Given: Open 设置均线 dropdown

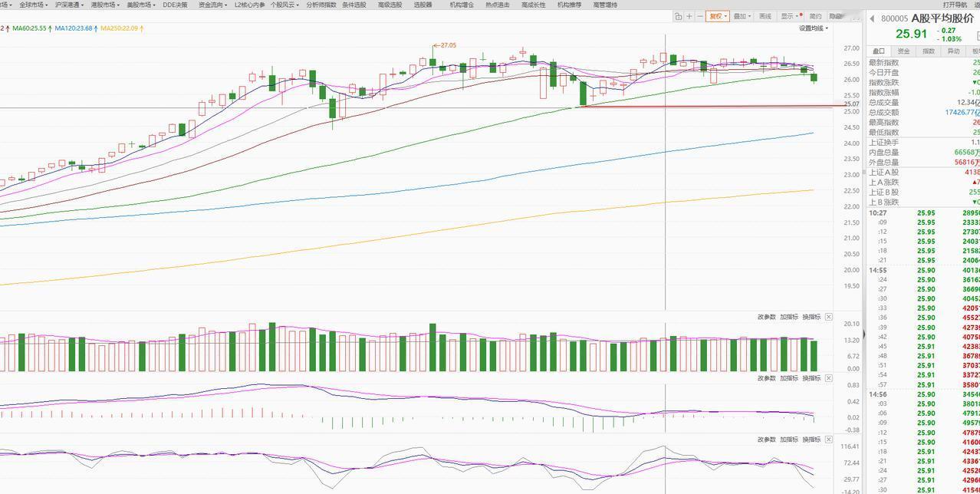Looking at the screenshot, I should coord(814,28).
